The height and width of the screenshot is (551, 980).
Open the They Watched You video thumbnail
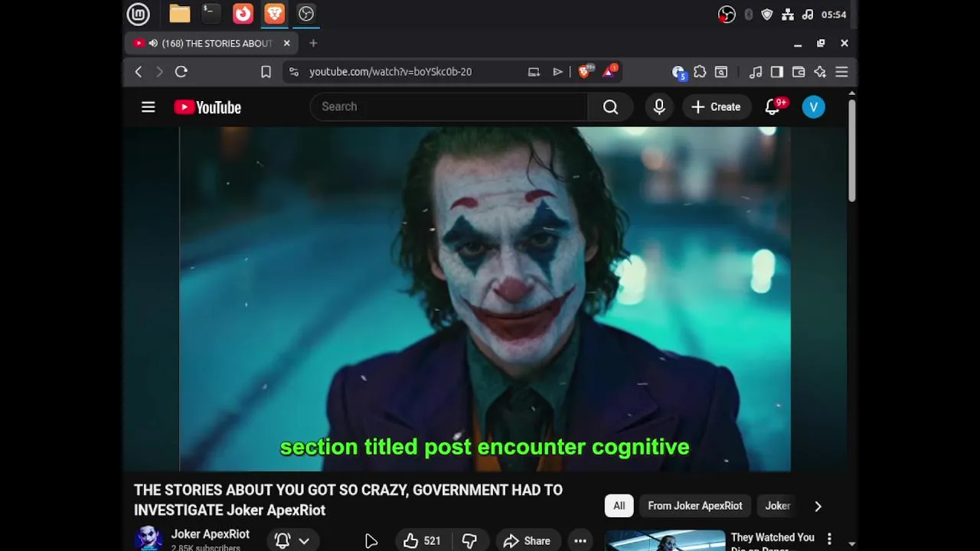pos(665,540)
